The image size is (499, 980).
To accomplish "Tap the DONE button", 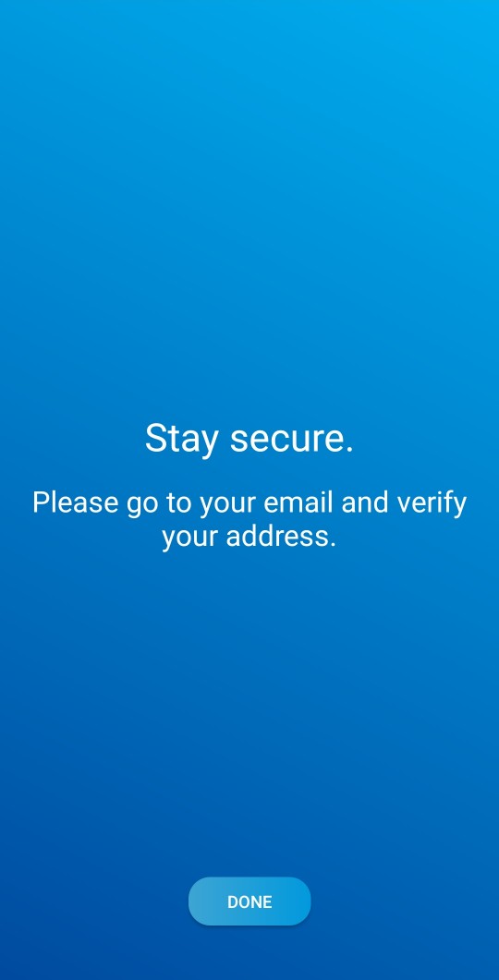I will [x=249, y=901].
